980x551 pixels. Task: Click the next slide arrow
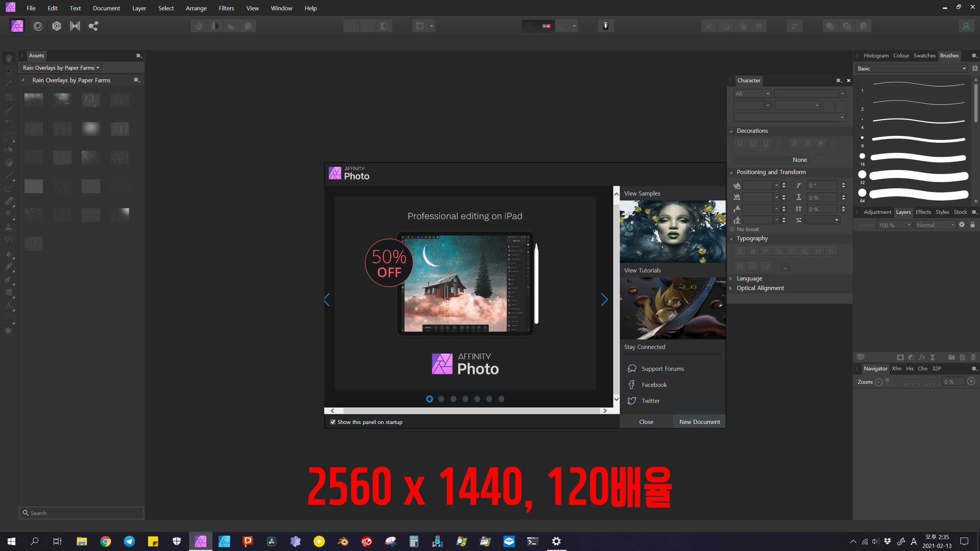pos(604,300)
